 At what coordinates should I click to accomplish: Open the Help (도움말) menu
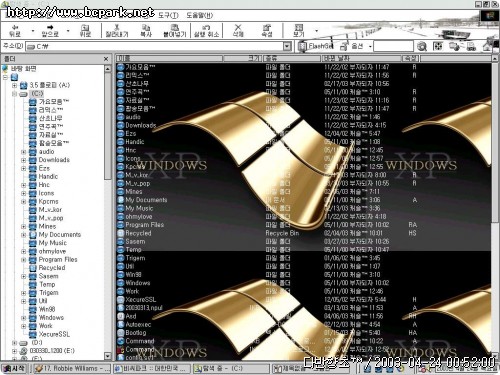click(199, 15)
